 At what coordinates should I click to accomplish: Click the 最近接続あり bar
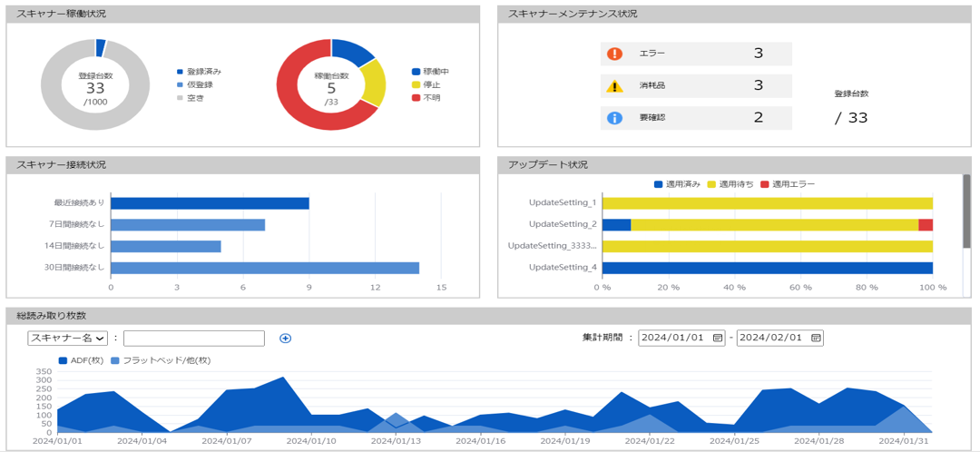click(x=210, y=203)
